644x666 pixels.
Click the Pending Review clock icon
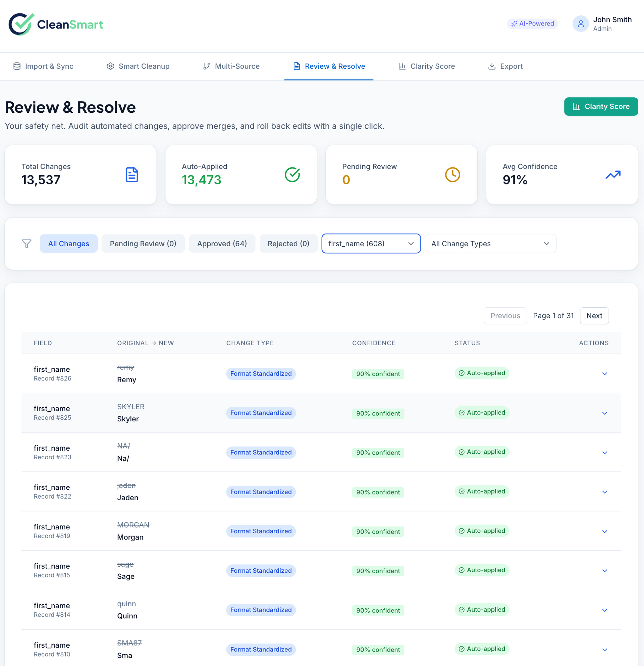click(452, 175)
